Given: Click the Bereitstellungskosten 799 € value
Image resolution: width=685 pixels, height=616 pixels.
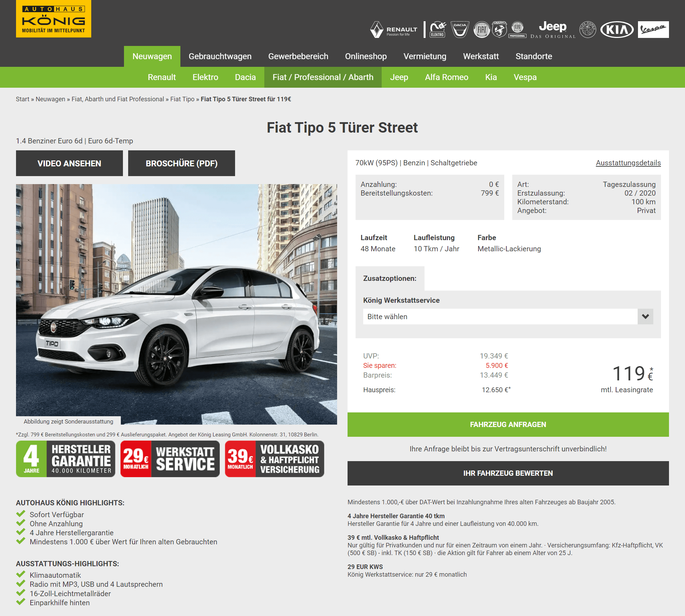Looking at the screenshot, I should click(x=490, y=193).
